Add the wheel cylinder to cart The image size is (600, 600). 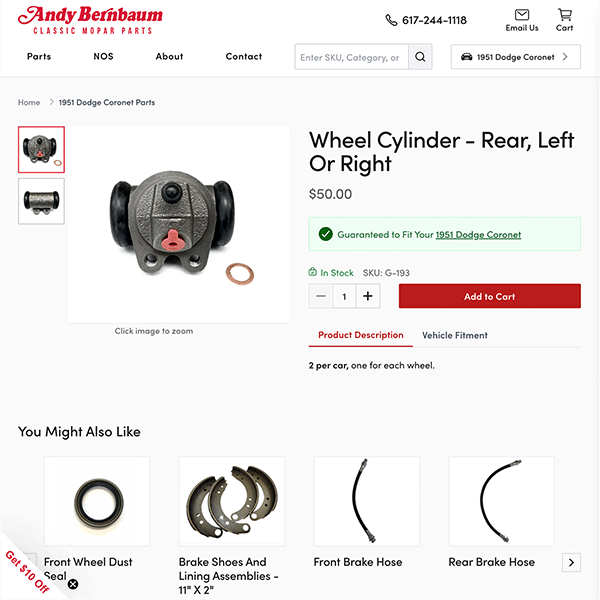click(489, 296)
